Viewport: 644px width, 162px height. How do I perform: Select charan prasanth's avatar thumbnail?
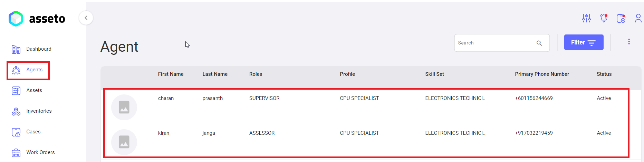(x=124, y=107)
